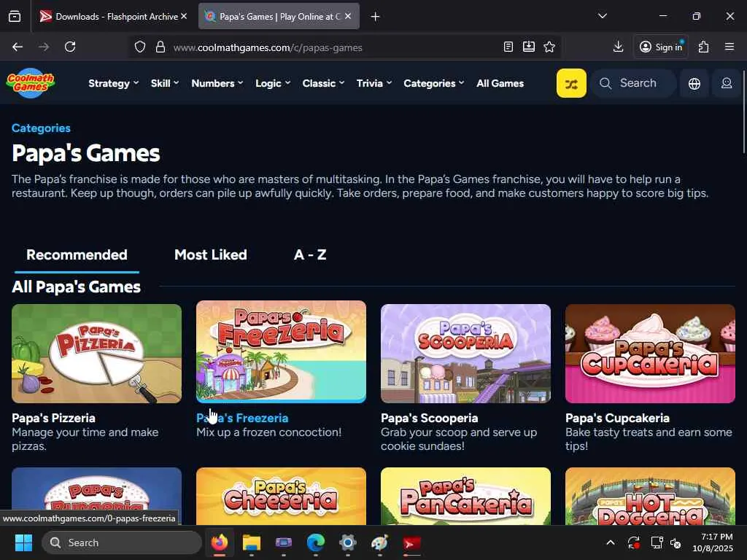Screen dimensions: 747x560
Task: Click the Papa's Cupcakeria thumbnail
Action: [650, 354]
